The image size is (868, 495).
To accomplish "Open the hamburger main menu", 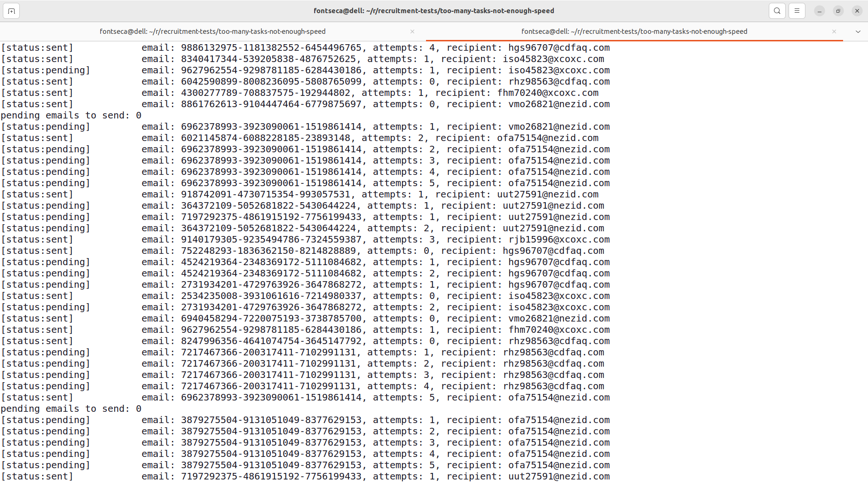I will pyautogui.click(x=797, y=11).
